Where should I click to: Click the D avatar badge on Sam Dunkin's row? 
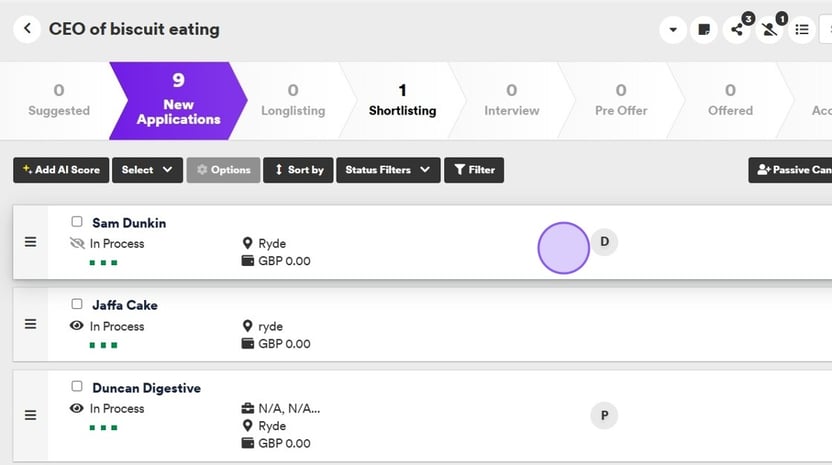point(604,242)
